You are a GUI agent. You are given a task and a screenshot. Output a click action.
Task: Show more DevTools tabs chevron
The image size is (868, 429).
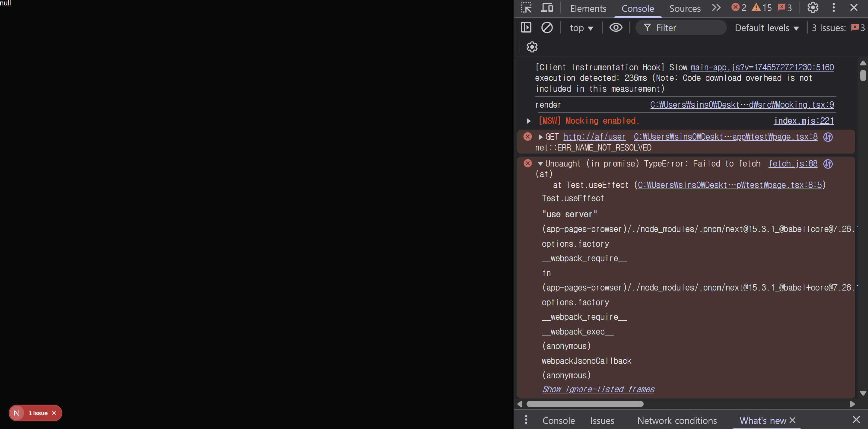(716, 8)
